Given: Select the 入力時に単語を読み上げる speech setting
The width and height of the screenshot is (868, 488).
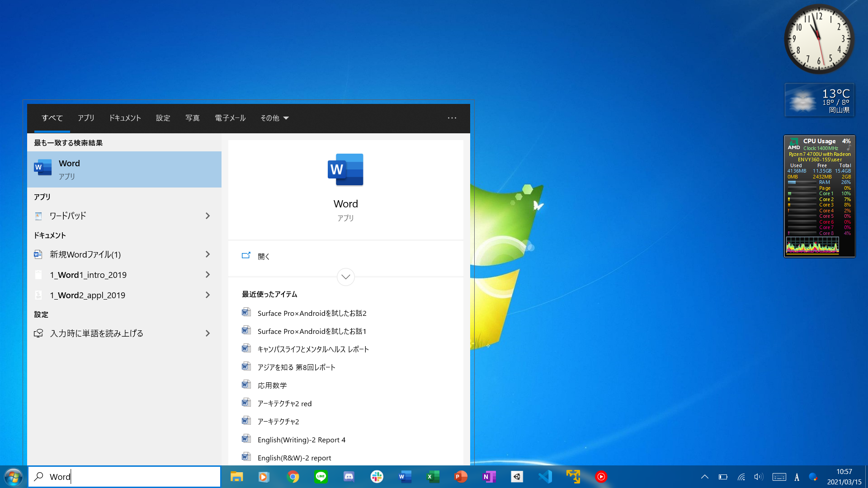Looking at the screenshot, I should click(x=97, y=333).
